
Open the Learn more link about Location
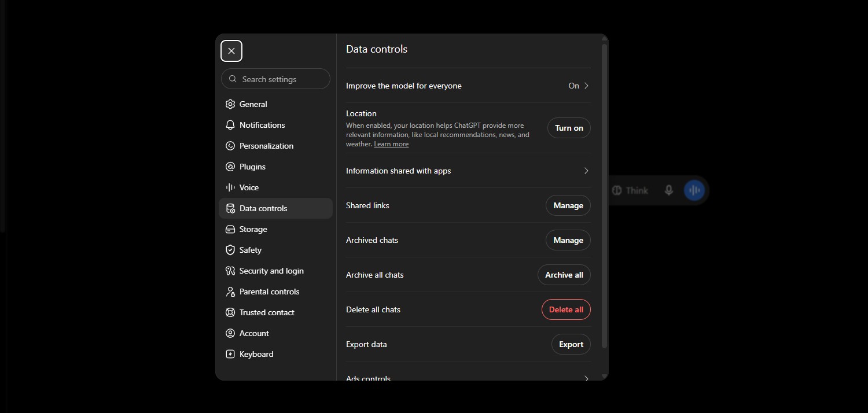pyautogui.click(x=391, y=144)
